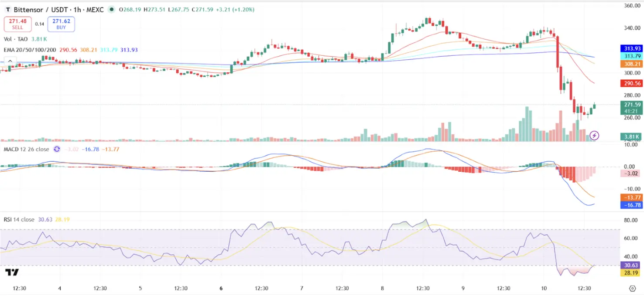Click the 3.81K volume axis label

630,137
